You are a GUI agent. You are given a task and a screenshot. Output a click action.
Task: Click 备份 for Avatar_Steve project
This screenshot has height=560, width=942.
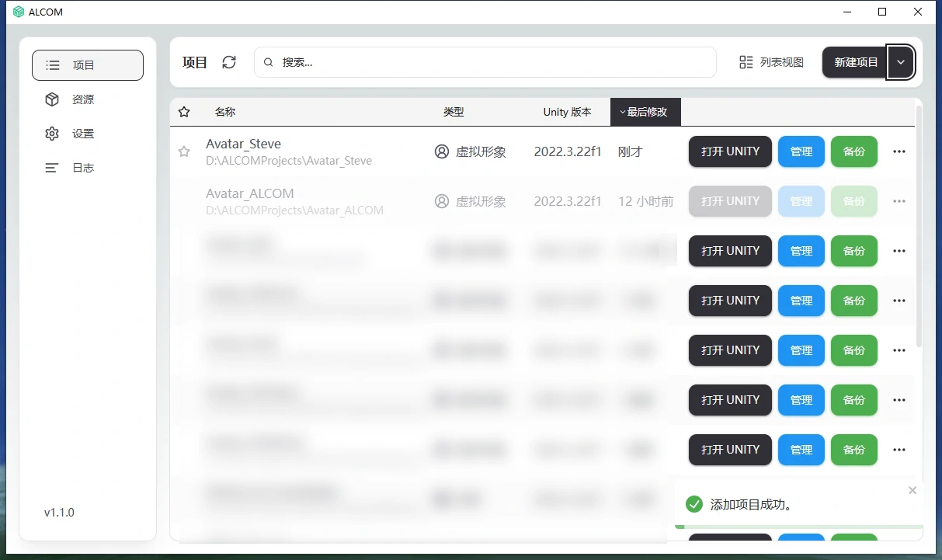[853, 151]
